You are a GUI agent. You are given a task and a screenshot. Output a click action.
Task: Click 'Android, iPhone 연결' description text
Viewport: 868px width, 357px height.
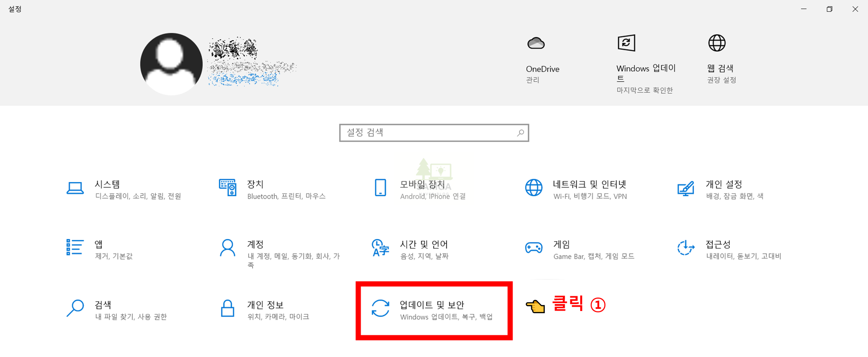[433, 196]
